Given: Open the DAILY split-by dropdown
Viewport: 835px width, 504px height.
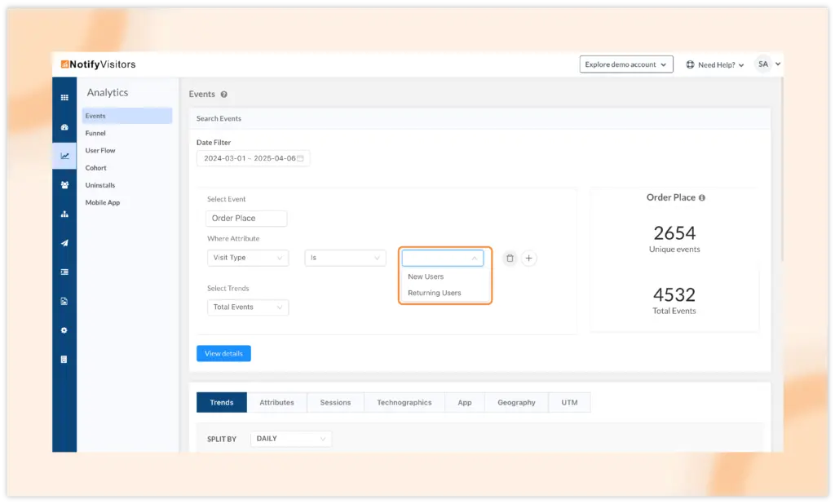Looking at the screenshot, I should click(290, 439).
